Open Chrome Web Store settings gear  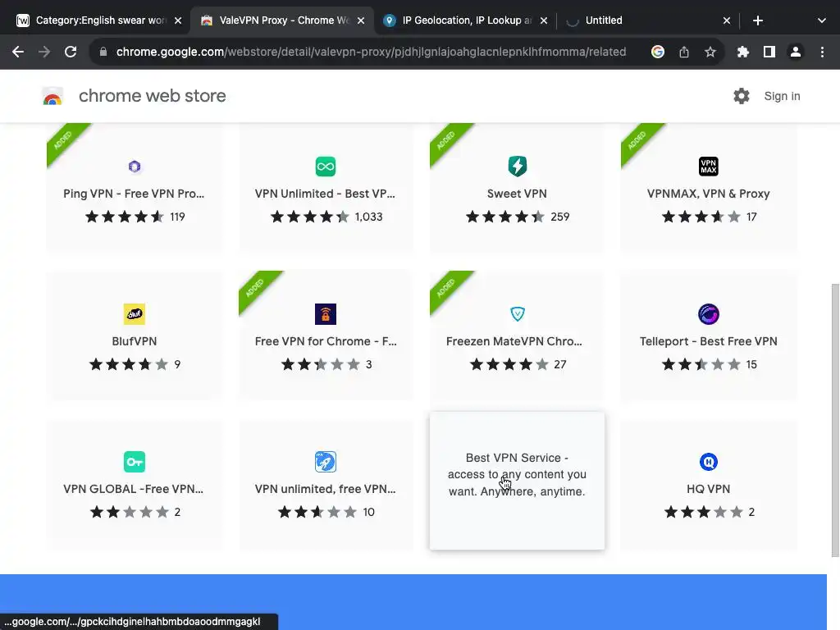(x=742, y=96)
